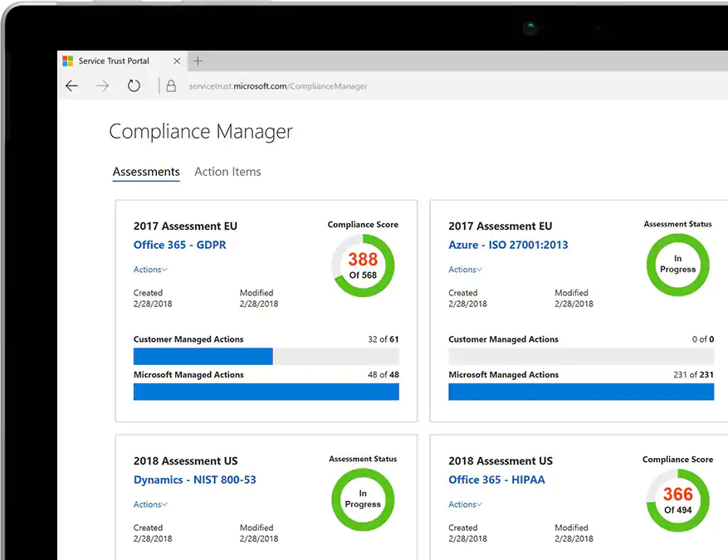
Task: Click Azure Customer Managed Actions empty progress bar
Action: (x=581, y=356)
